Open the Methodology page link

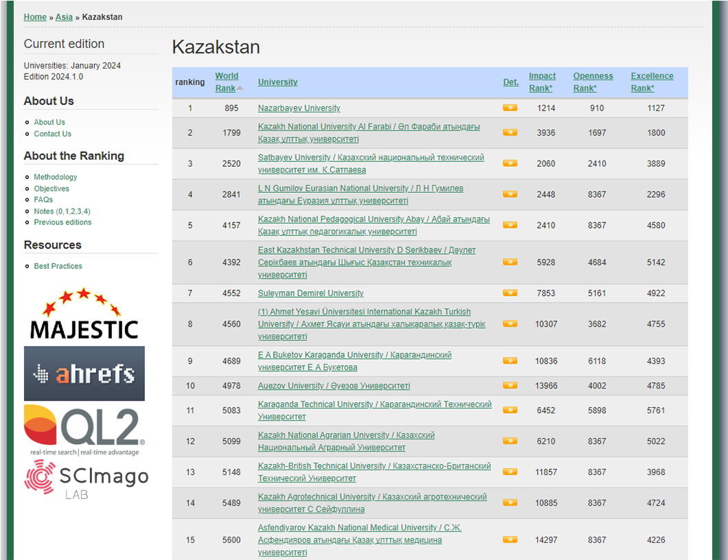click(x=56, y=177)
